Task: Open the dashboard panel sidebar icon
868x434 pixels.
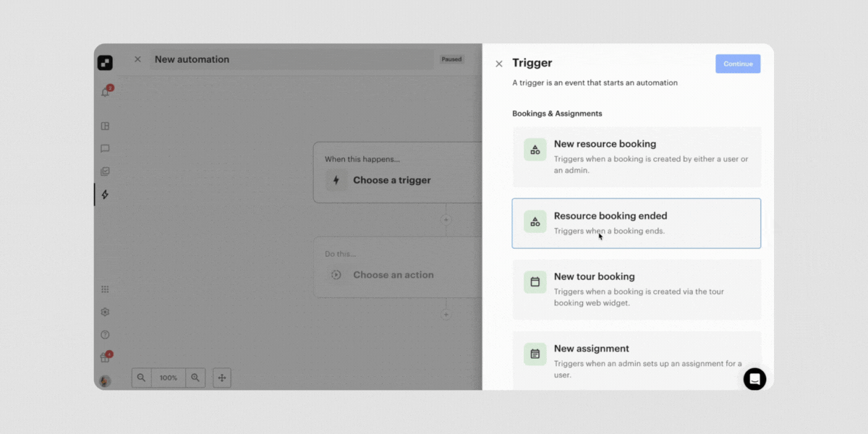Action: click(x=105, y=125)
